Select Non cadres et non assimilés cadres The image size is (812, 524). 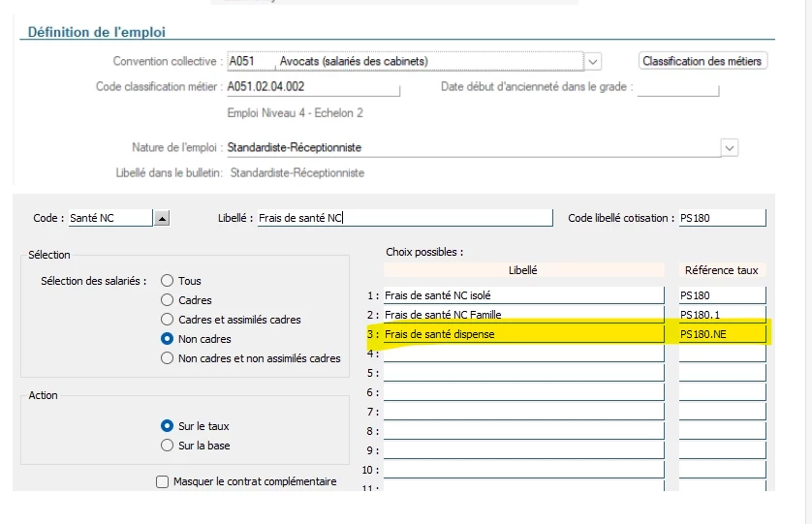168,358
